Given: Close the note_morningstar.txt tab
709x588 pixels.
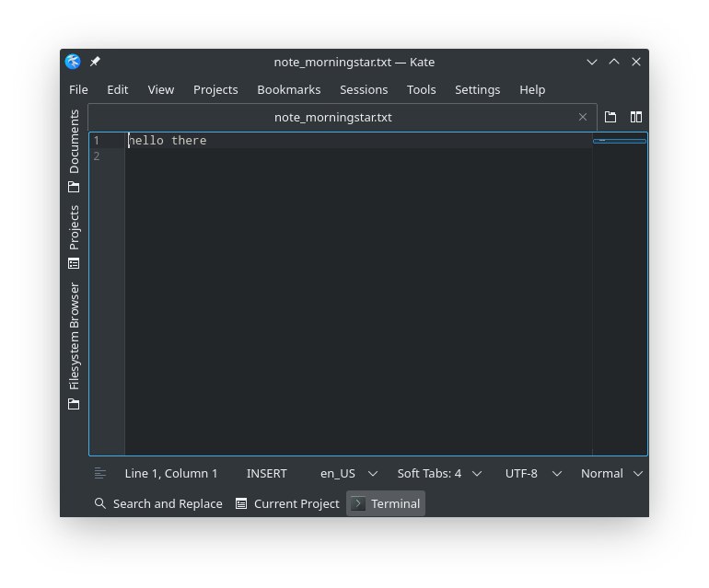Looking at the screenshot, I should coord(582,118).
